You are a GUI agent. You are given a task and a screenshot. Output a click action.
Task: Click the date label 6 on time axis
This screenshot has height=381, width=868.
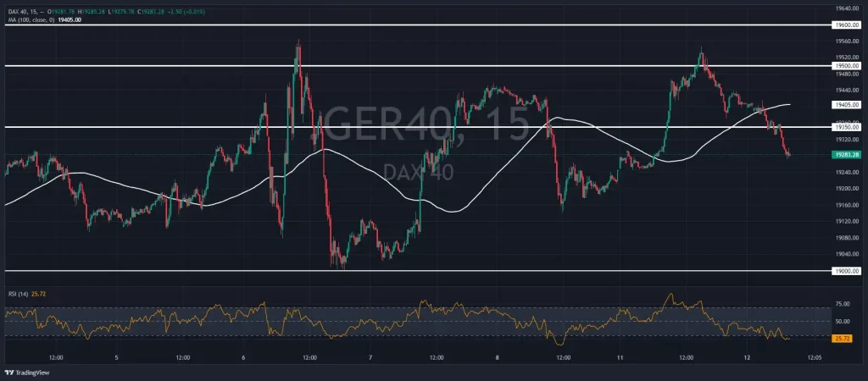click(x=243, y=358)
